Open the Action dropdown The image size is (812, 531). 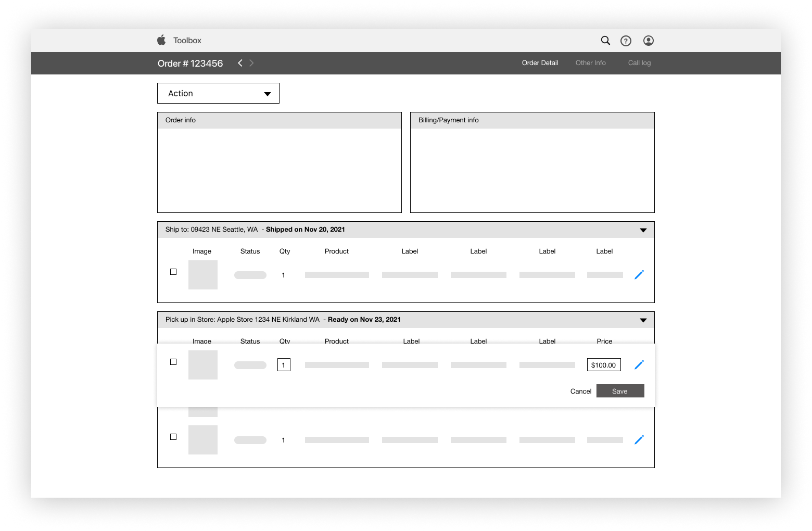point(218,93)
